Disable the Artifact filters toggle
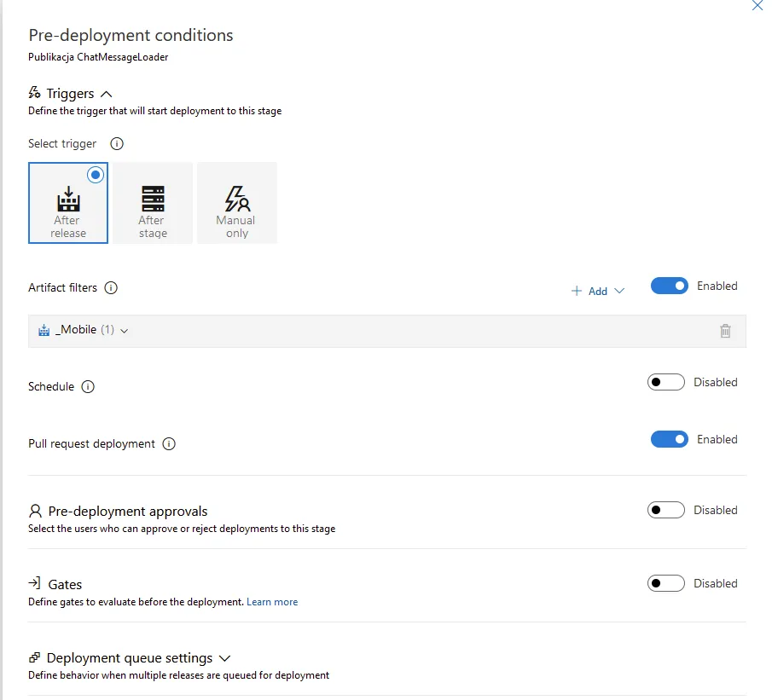772x700 pixels. pyautogui.click(x=669, y=286)
